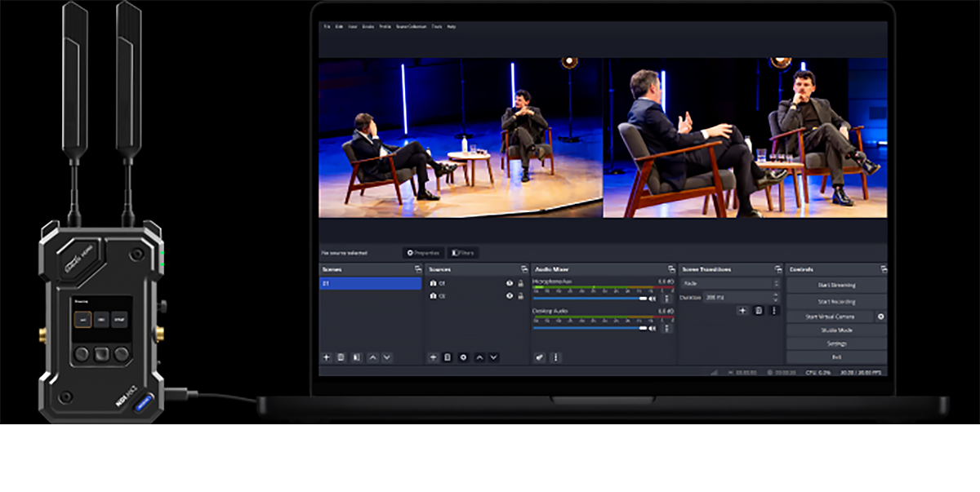Open Settings from Controls panel

click(836, 344)
